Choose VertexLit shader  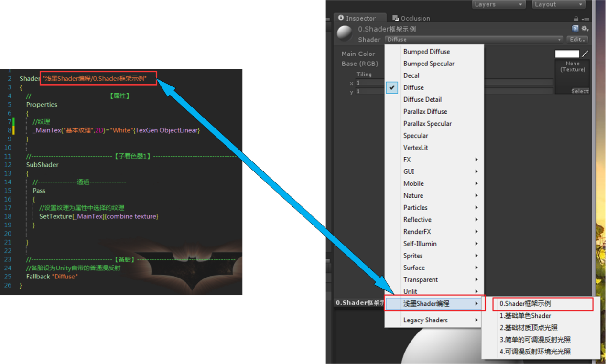434,148
